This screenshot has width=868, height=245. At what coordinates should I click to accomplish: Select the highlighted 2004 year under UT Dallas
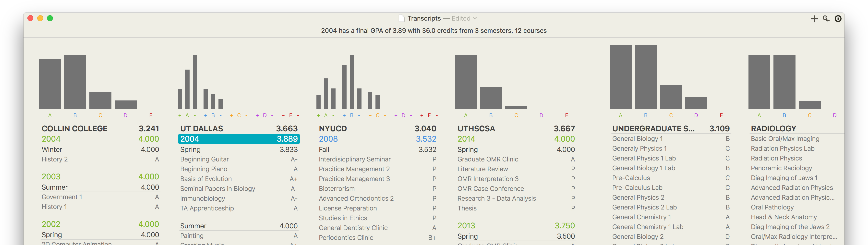pos(239,139)
